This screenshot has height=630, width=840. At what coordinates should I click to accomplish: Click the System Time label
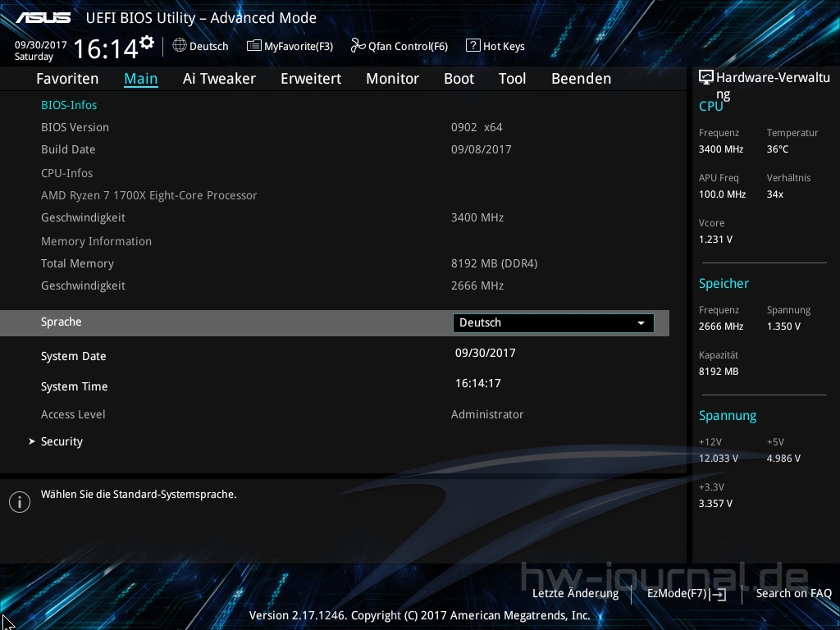75,387
